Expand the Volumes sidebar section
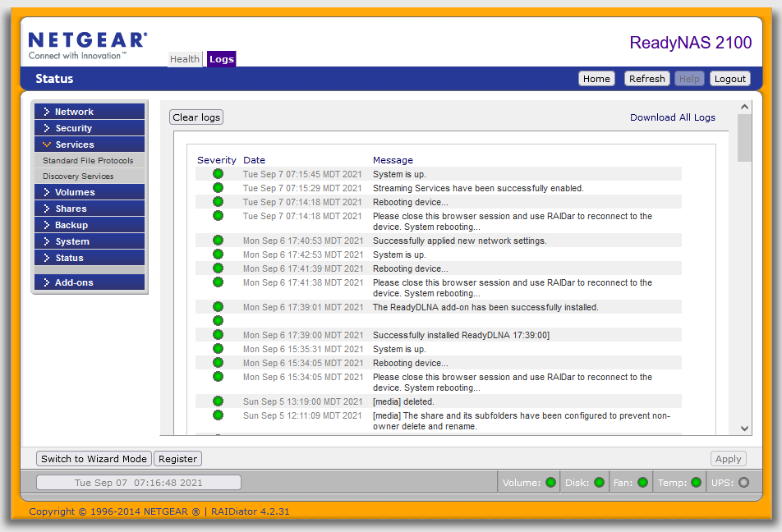Screen dimensions: 782x532 90,192
